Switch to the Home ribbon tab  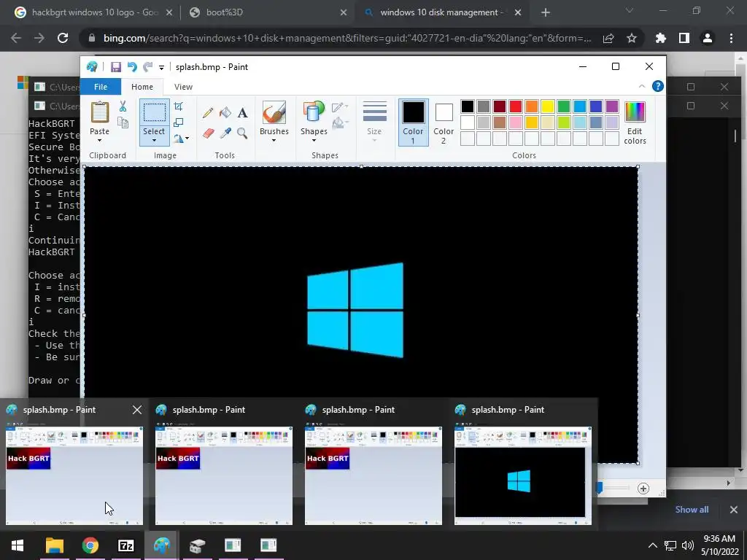142,87
